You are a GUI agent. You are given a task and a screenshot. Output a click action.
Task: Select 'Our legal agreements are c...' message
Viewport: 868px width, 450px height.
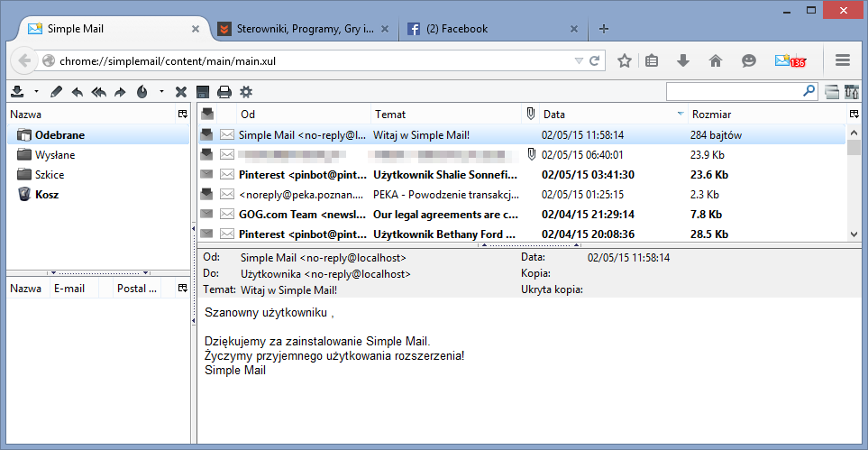(x=445, y=215)
